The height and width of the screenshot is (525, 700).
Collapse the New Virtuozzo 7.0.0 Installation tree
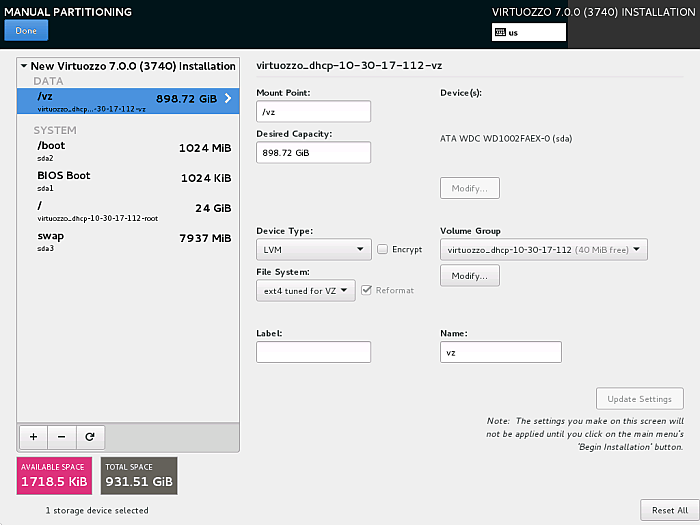[23, 67]
